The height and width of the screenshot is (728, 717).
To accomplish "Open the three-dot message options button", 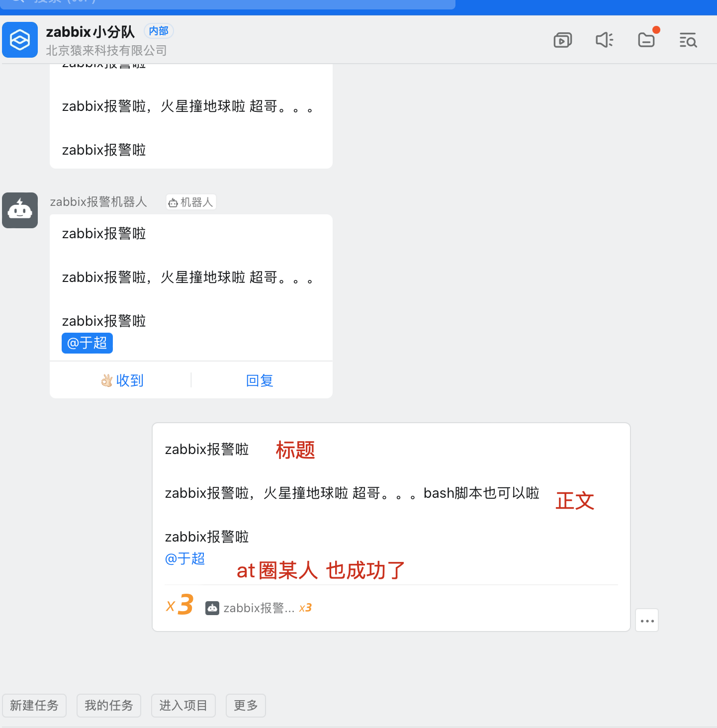I will pyautogui.click(x=647, y=621).
